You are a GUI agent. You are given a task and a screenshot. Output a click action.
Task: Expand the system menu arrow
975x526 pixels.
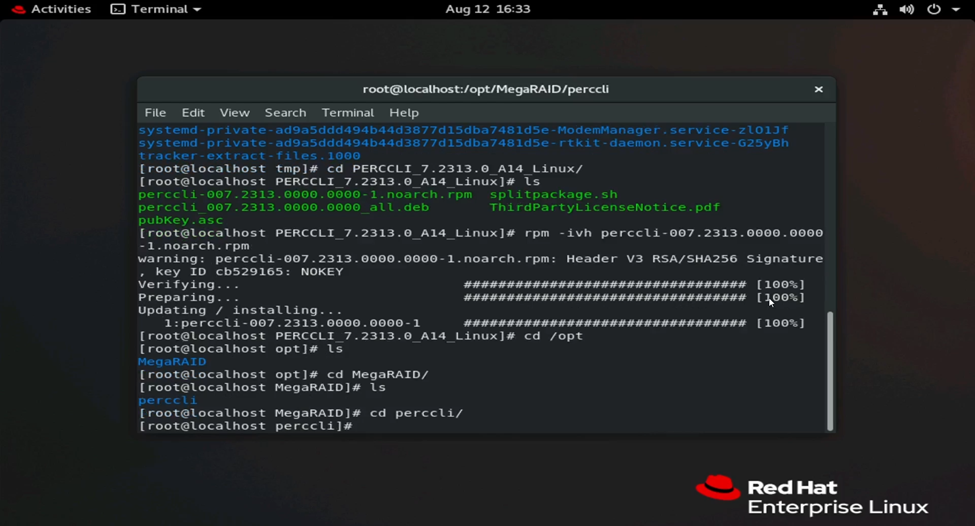[x=956, y=9]
